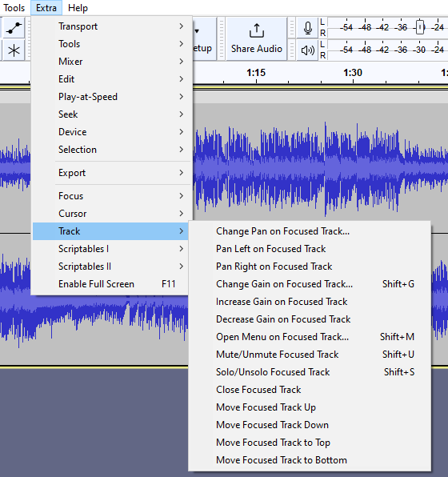
Task: Open the Tools menu in menu bar
Action: pyautogui.click(x=14, y=8)
